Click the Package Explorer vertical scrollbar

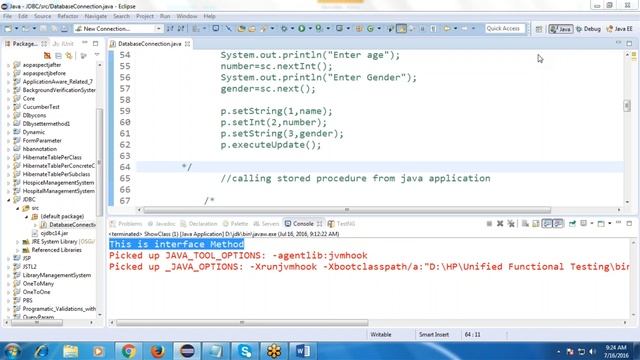[x=99, y=163]
